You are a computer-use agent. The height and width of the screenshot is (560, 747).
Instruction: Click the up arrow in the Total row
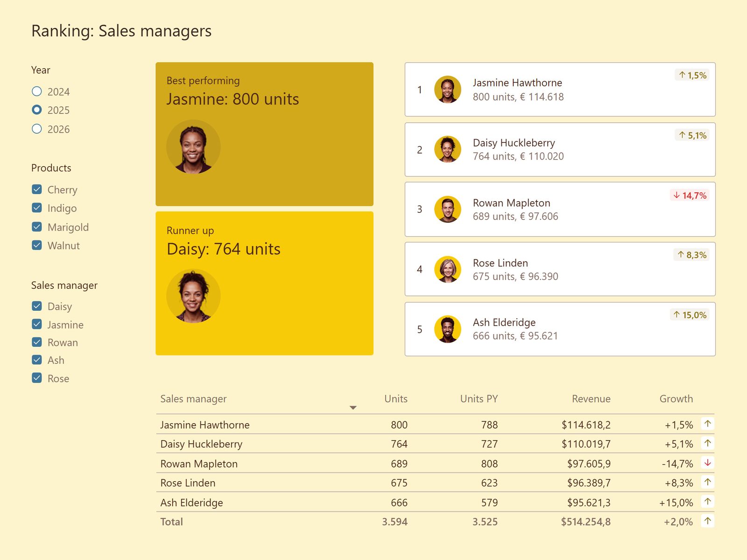click(x=708, y=521)
